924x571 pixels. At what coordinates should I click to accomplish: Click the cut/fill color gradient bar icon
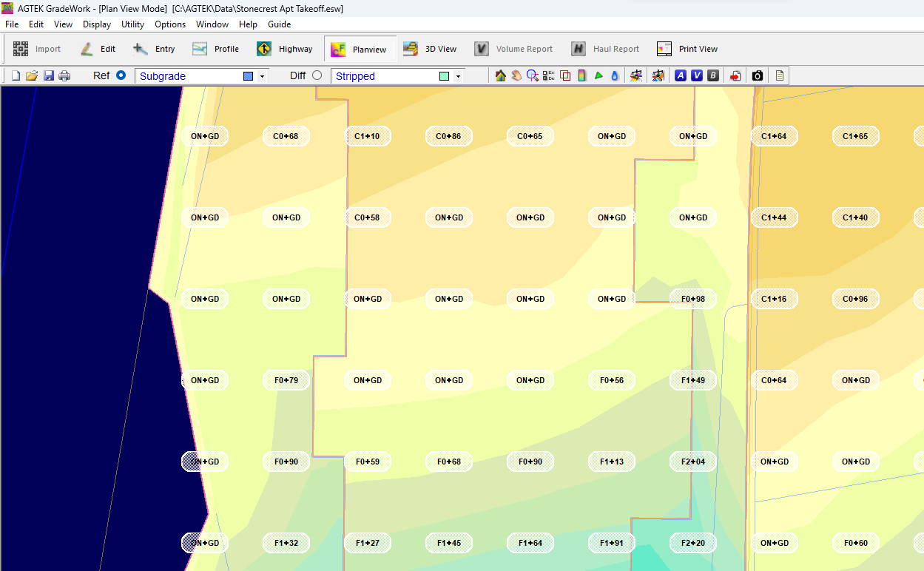pyautogui.click(x=582, y=75)
